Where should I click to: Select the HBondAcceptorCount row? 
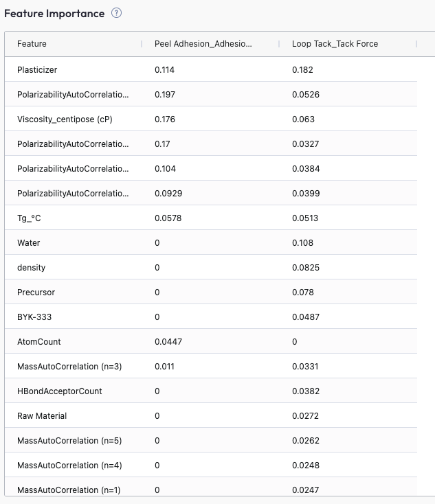[211, 391]
